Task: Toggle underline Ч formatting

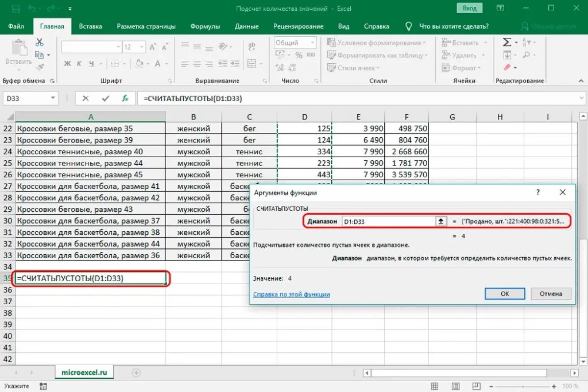Action: pos(92,64)
